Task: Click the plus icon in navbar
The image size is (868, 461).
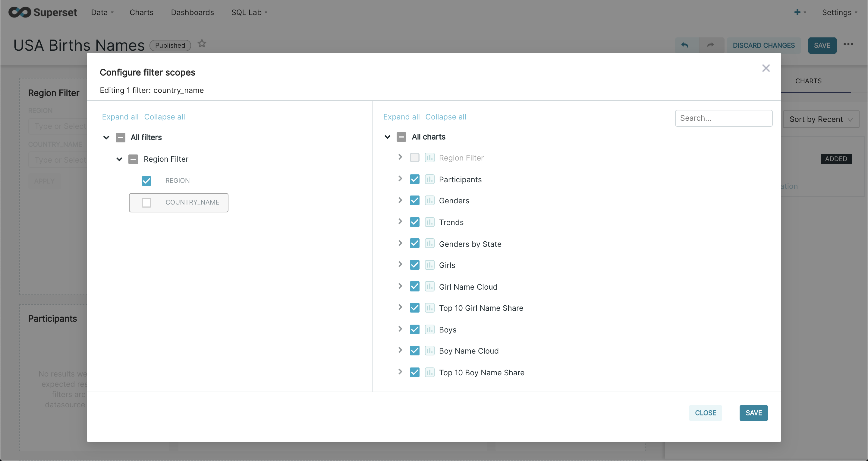Action: pos(797,12)
